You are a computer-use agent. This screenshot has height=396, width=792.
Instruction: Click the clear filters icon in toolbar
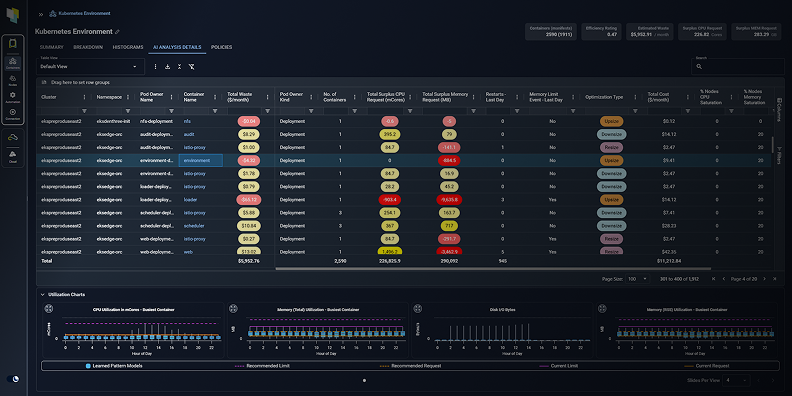click(x=191, y=67)
